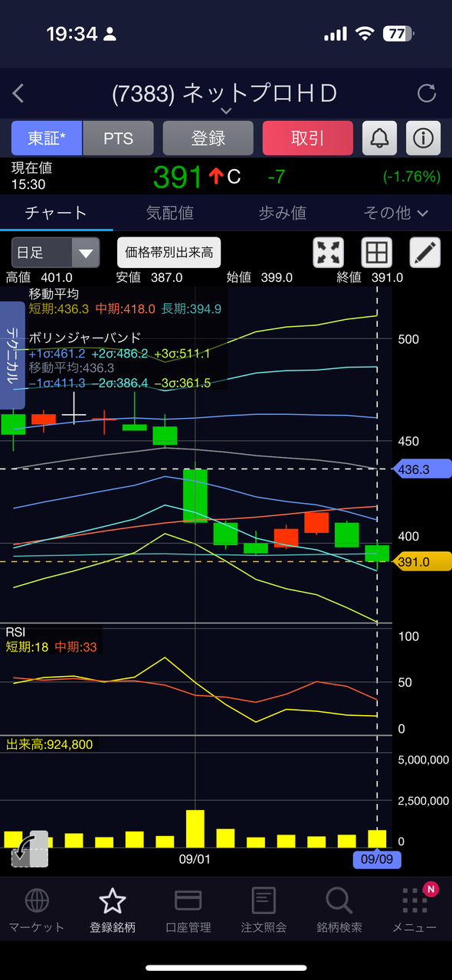Open the 日足 timeframe dropdown
The image size is (452, 980).
(55, 252)
